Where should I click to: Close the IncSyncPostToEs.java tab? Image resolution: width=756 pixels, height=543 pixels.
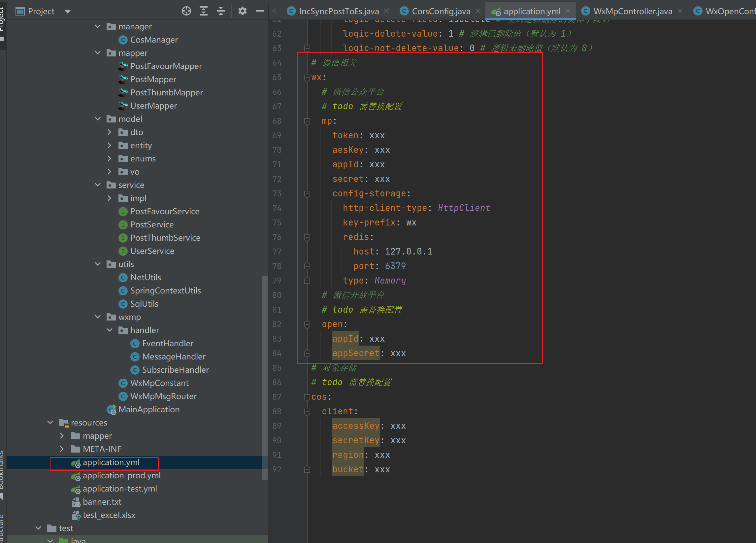(x=386, y=11)
